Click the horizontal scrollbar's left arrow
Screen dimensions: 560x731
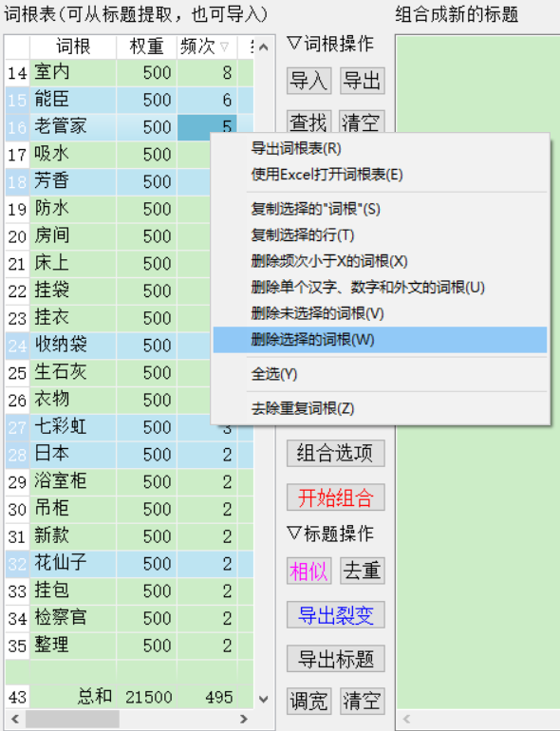(15, 719)
